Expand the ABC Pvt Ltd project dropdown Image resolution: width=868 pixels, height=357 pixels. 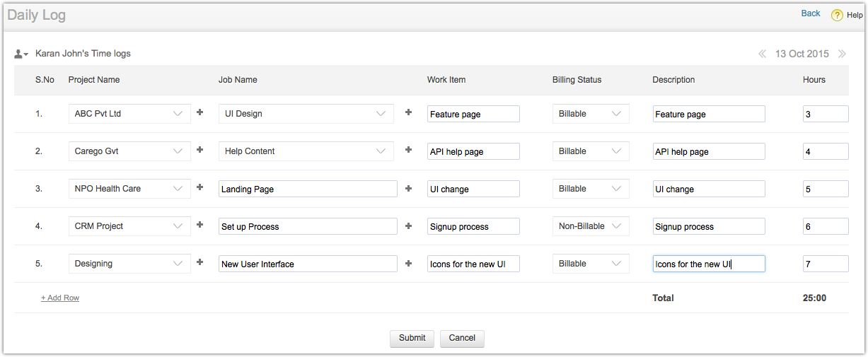point(129,114)
